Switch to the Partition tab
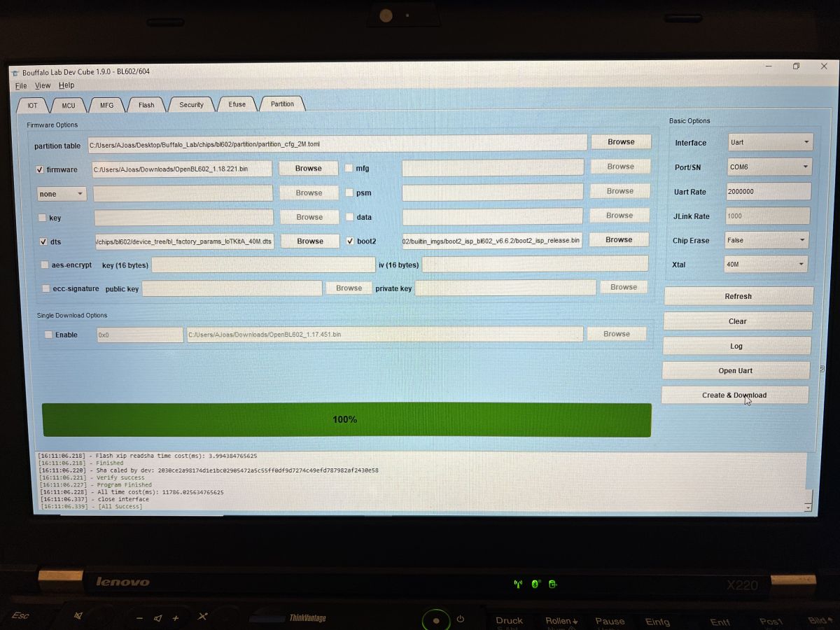 click(282, 104)
